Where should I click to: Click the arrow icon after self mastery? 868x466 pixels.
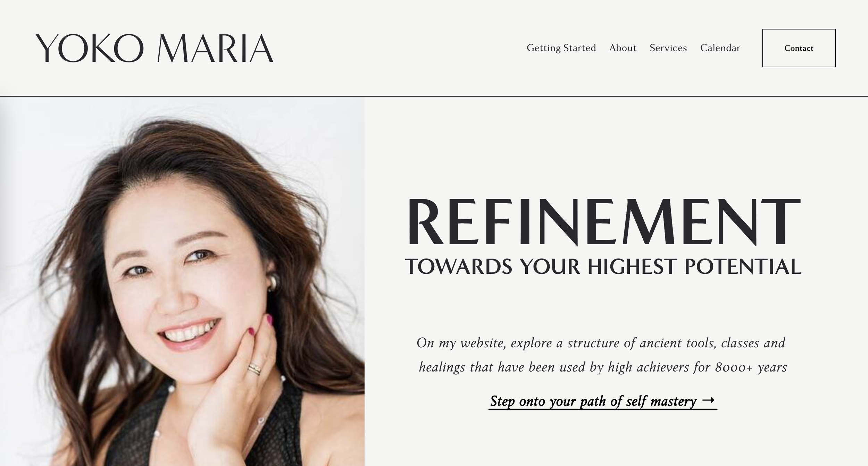click(708, 400)
